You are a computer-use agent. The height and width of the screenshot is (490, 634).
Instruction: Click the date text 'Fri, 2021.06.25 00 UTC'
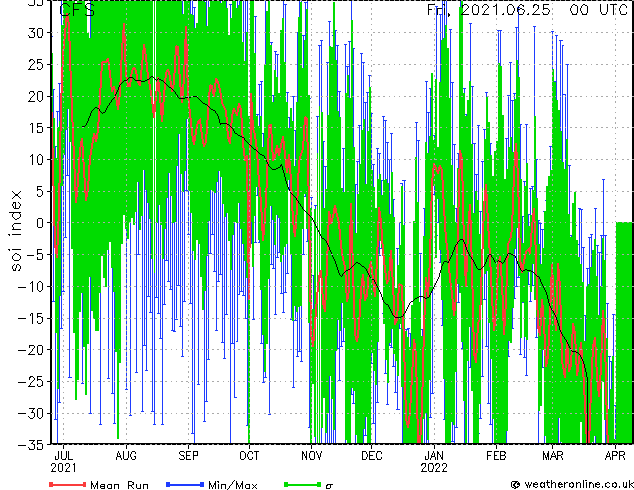click(527, 10)
